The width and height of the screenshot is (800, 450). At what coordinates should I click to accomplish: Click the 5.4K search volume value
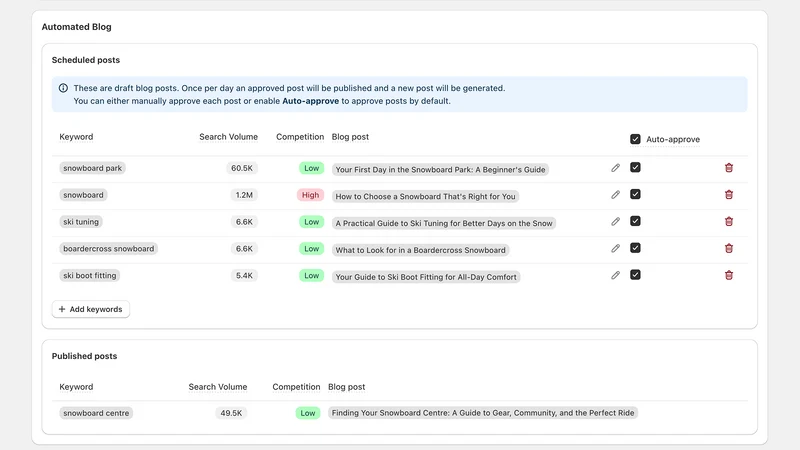click(x=244, y=276)
